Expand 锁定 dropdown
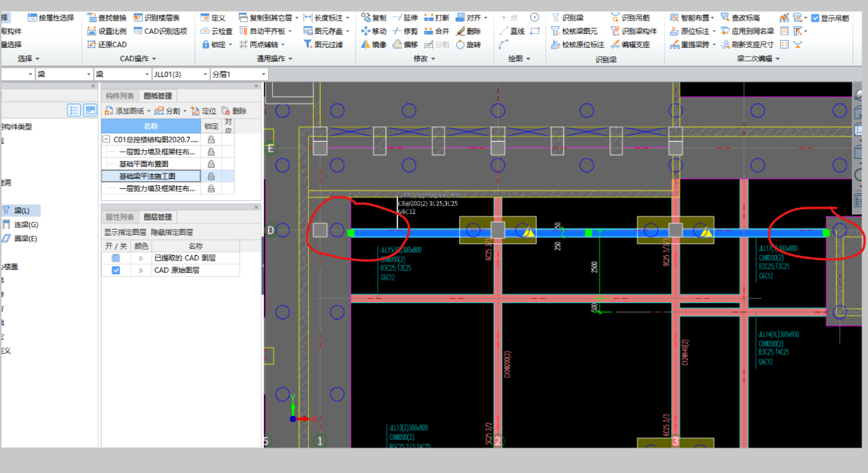 tap(231, 44)
